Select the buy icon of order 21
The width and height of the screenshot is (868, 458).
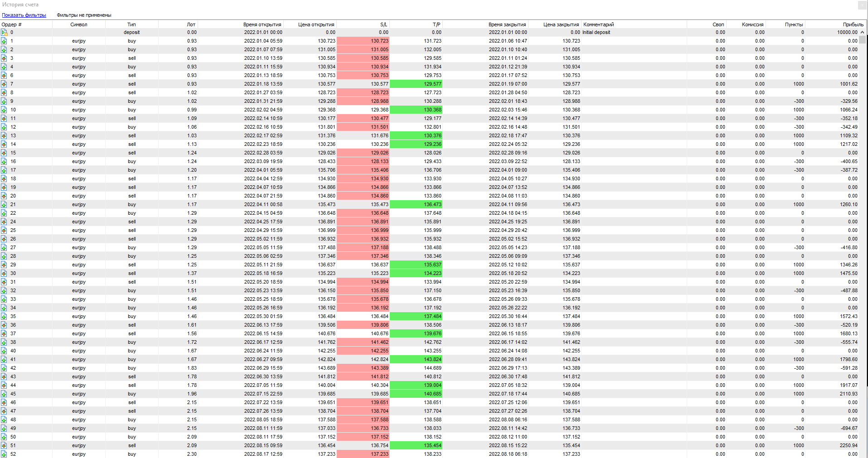click(4, 205)
